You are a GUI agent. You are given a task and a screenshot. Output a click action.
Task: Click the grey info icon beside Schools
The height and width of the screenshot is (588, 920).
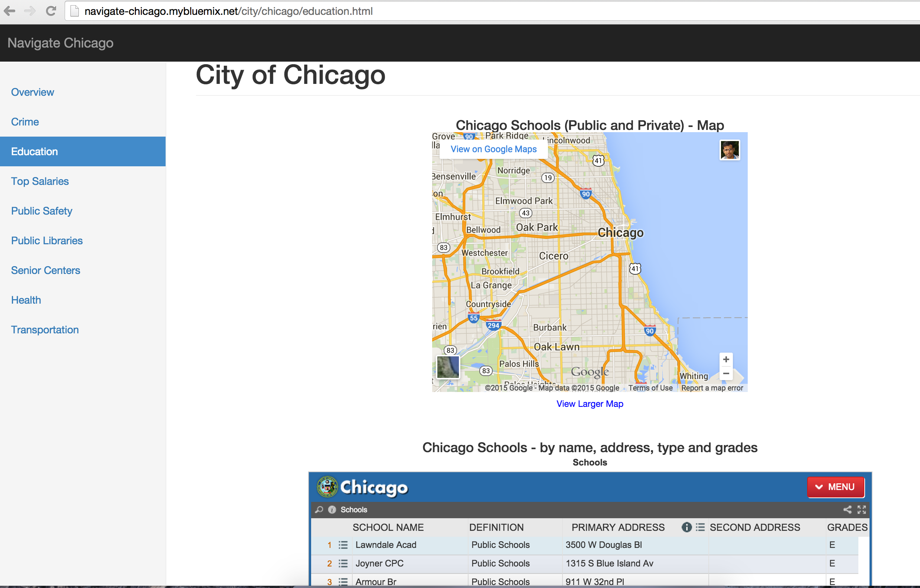pyautogui.click(x=332, y=510)
